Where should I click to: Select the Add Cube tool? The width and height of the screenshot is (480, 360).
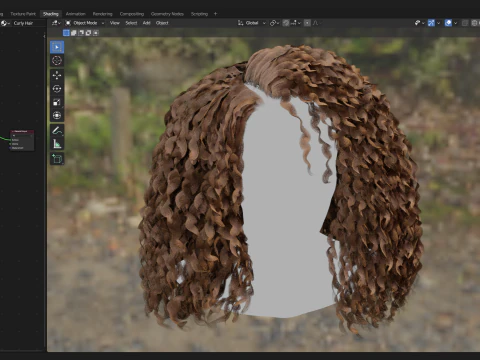(x=57, y=159)
